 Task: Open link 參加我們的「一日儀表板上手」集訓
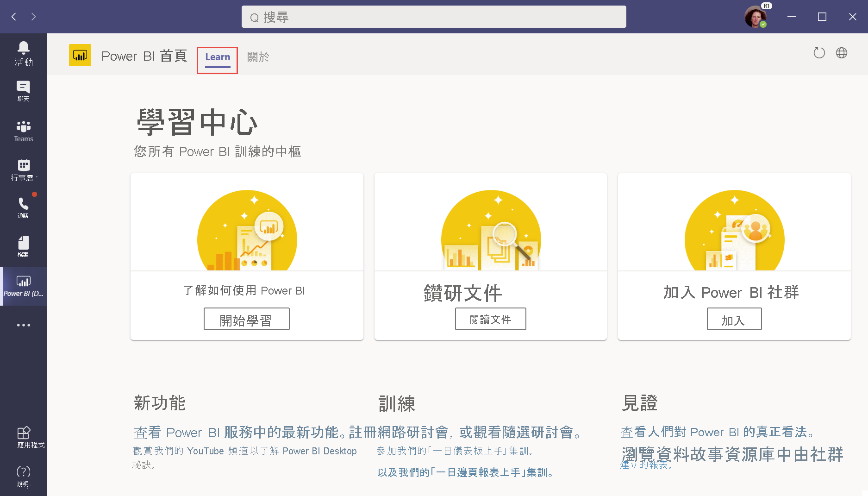[x=456, y=451]
